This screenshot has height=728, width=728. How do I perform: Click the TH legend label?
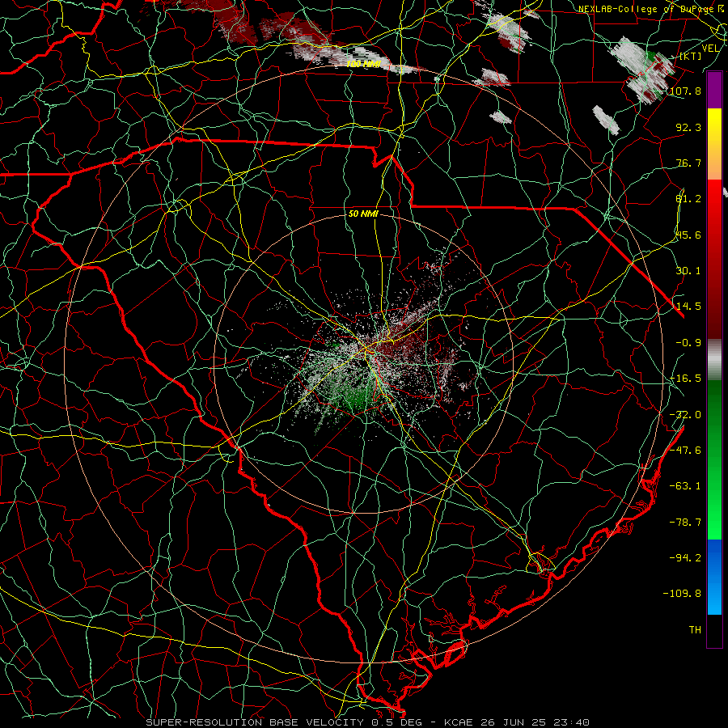[695, 630]
